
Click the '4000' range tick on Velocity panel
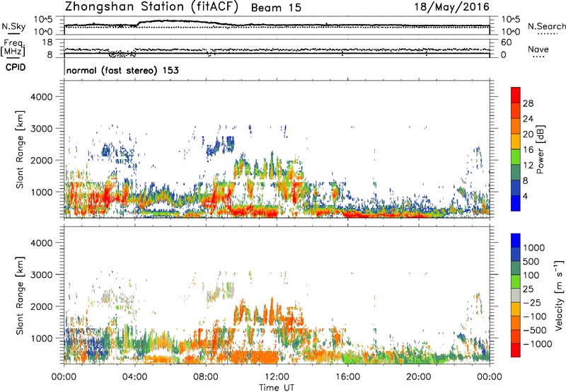(x=41, y=243)
